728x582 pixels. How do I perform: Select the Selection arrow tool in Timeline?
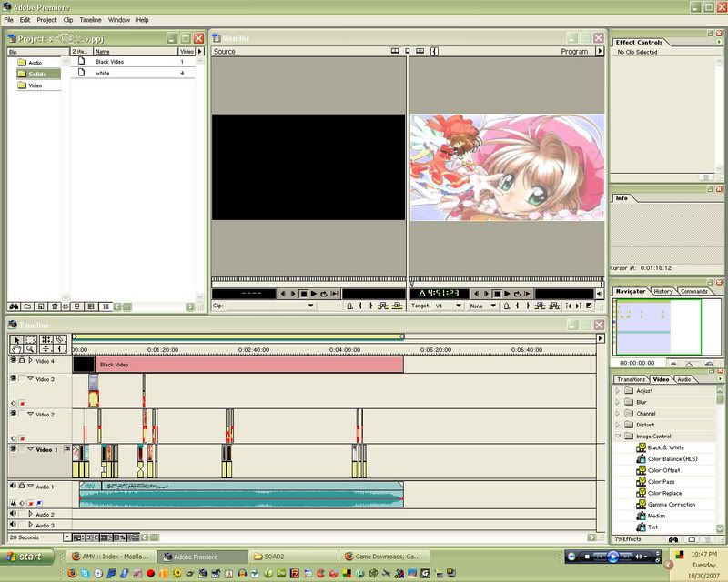(x=15, y=339)
